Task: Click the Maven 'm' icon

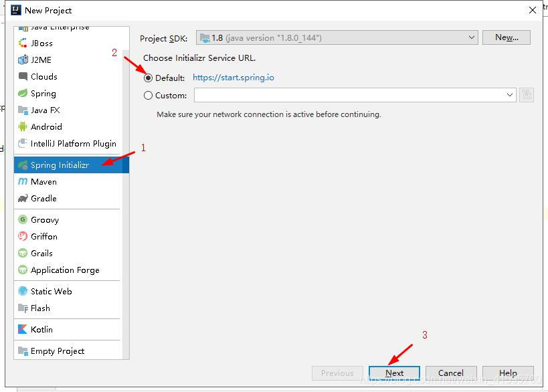Action: coord(23,181)
